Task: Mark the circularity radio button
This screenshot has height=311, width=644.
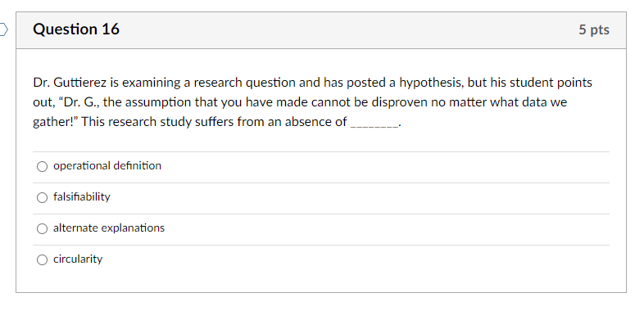Action: point(42,259)
